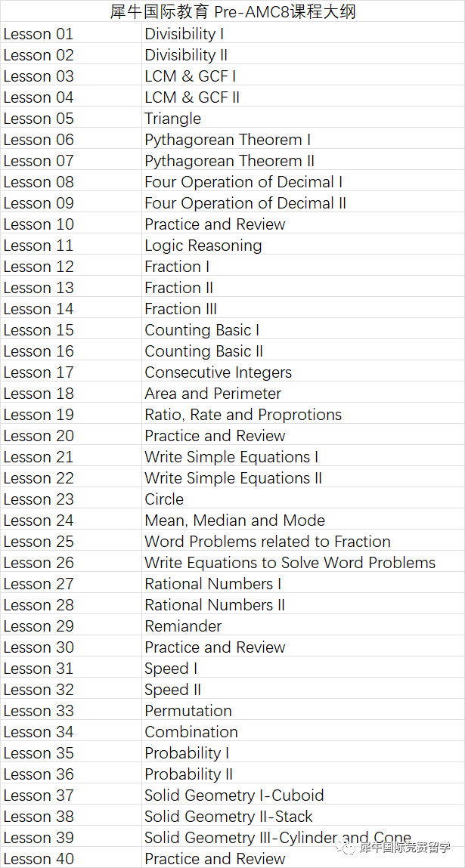
Task: Select the Logic Reasoning cell
Action: (x=302, y=246)
